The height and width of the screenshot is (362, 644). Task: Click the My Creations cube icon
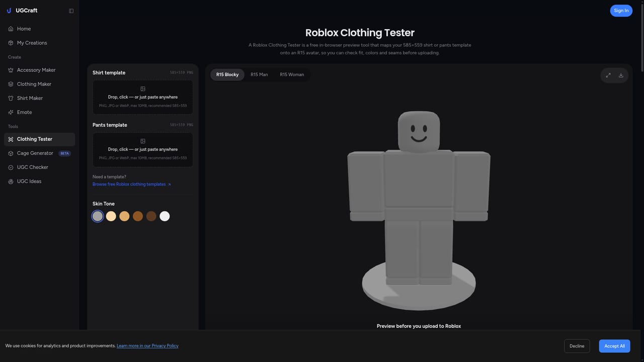[x=11, y=43]
